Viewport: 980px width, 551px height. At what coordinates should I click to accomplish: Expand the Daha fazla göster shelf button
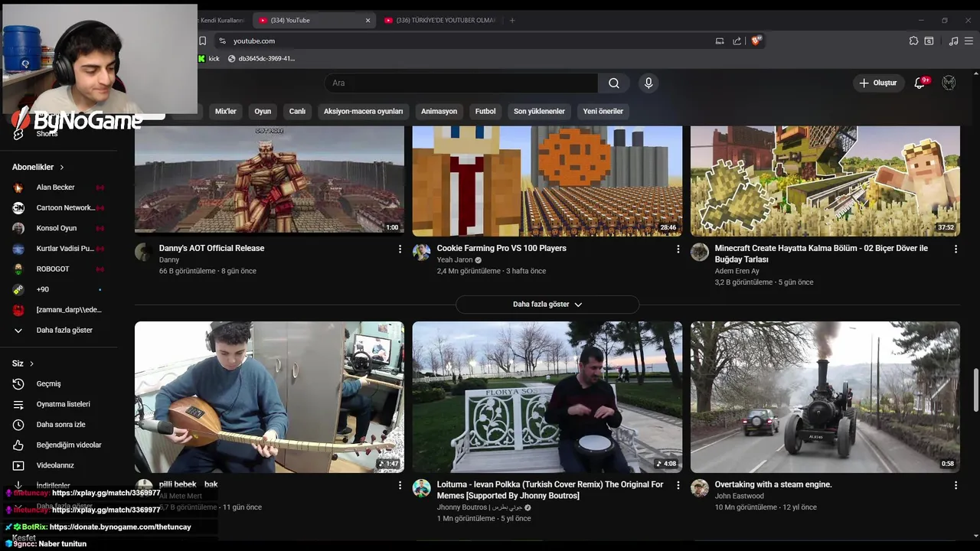[547, 304]
